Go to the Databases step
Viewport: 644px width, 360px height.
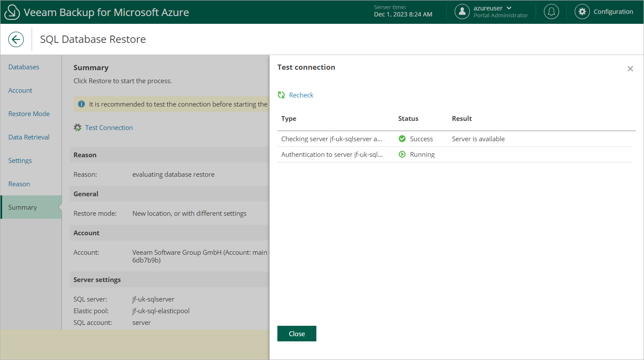coord(24,67)
